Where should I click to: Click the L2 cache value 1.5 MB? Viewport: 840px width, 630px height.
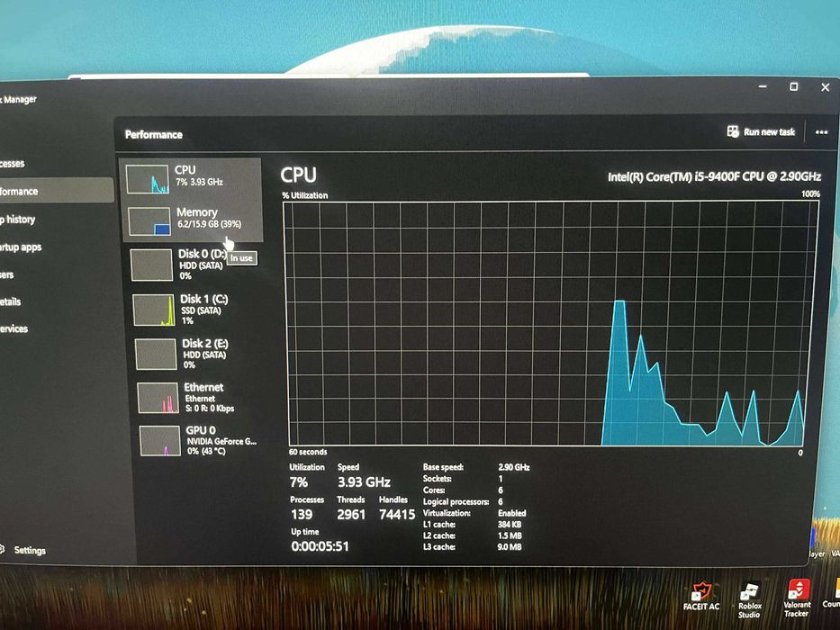510,535
